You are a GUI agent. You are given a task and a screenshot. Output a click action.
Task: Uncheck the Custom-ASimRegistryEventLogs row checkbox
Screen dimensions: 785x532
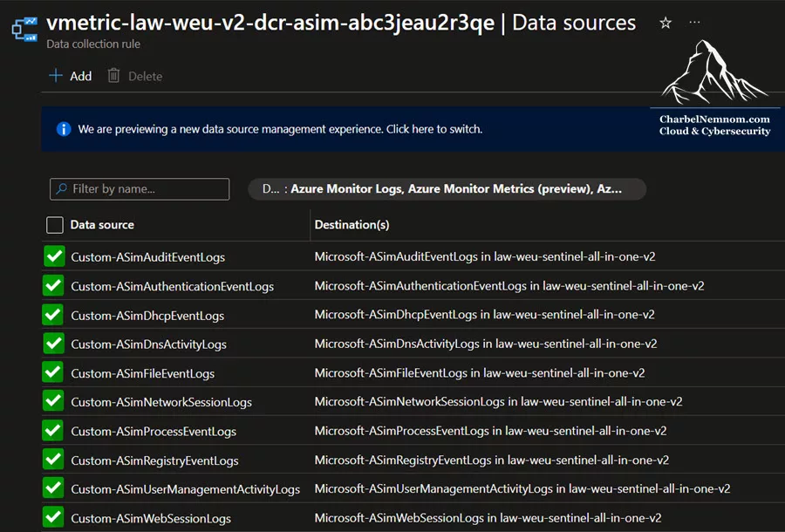pyautogui.click(x=53, y=460)
